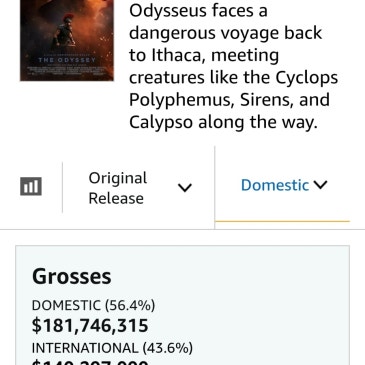Click the yellow underline beneath Domestic tab
The height and width of the screenshot is (365, 365).
(x=282, y=221)
